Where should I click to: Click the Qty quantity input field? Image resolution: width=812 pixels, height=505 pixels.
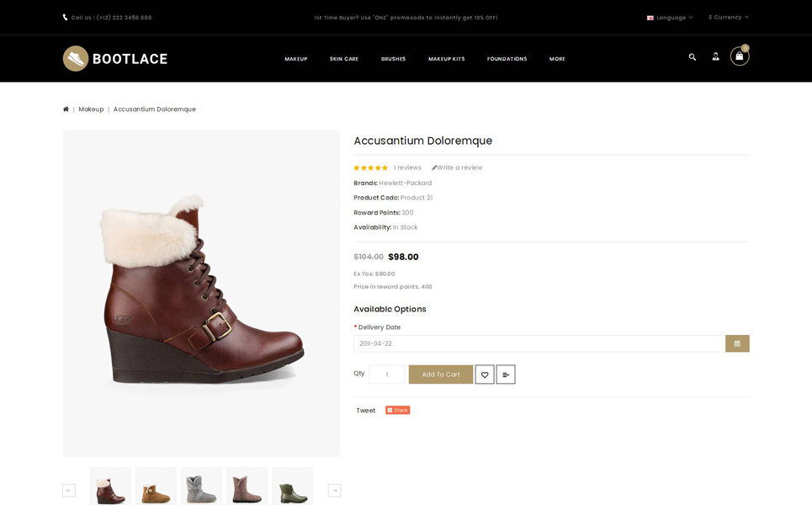pyautogui.click(x=387, y=375)
